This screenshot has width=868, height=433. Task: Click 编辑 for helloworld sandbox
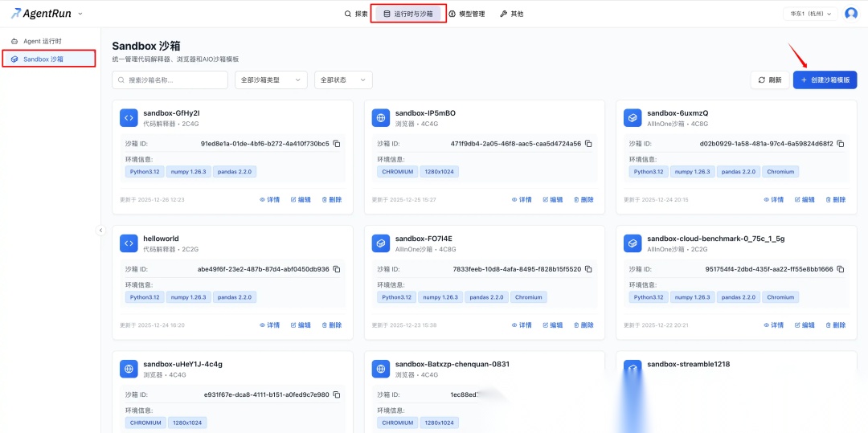click(301, 325)
